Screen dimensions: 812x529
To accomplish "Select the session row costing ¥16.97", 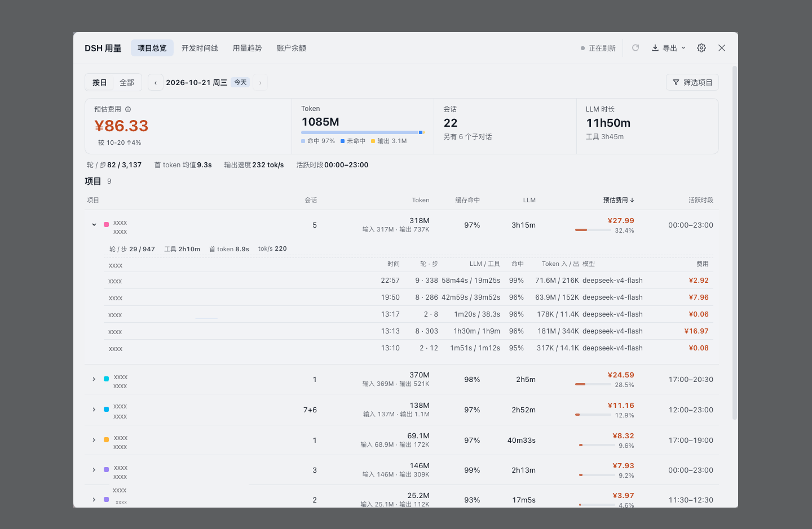I will pyautogui.click(x=408, y=331).
